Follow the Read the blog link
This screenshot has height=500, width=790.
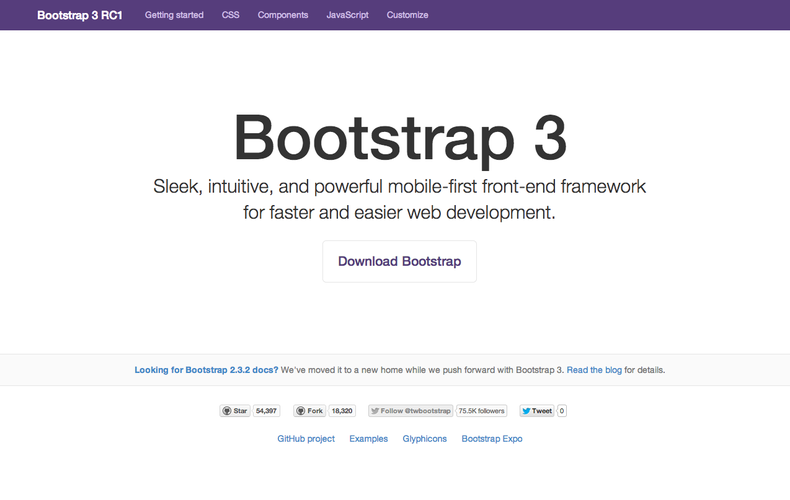pyautogui.click(x=594, y=370)
